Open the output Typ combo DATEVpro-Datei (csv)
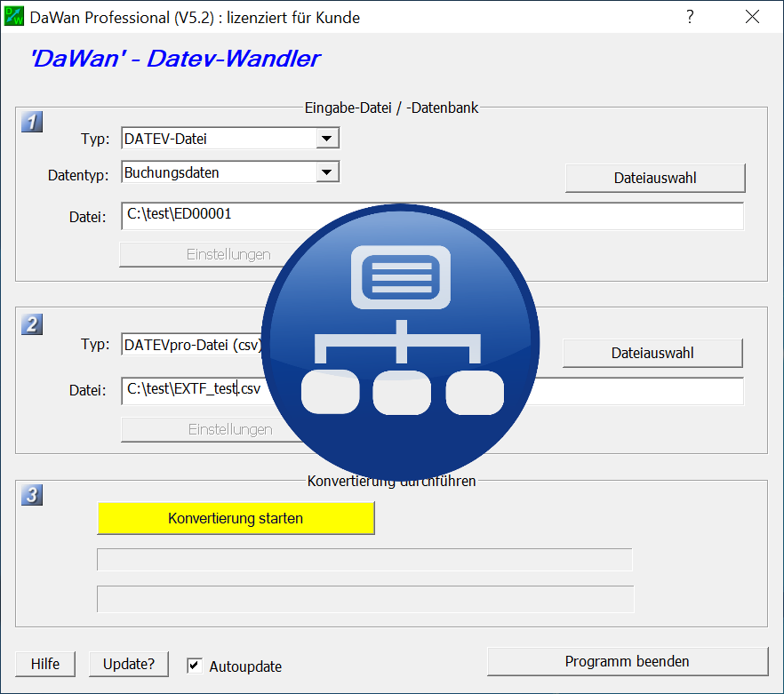 pos(193,345)
